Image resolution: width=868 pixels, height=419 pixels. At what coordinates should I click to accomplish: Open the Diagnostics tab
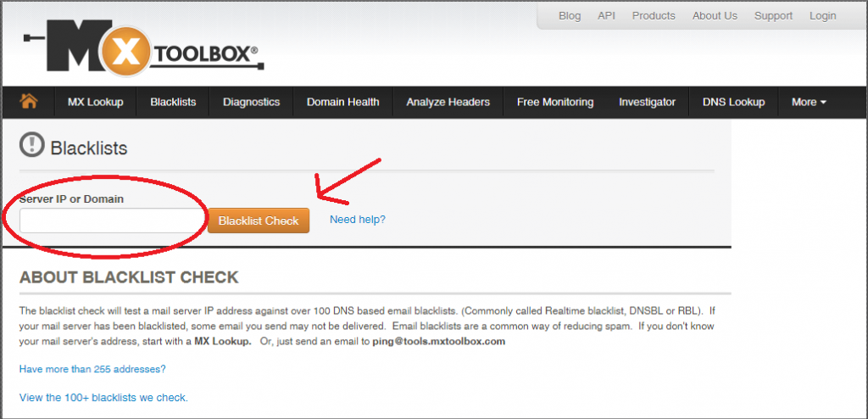(x=251, y=102)
